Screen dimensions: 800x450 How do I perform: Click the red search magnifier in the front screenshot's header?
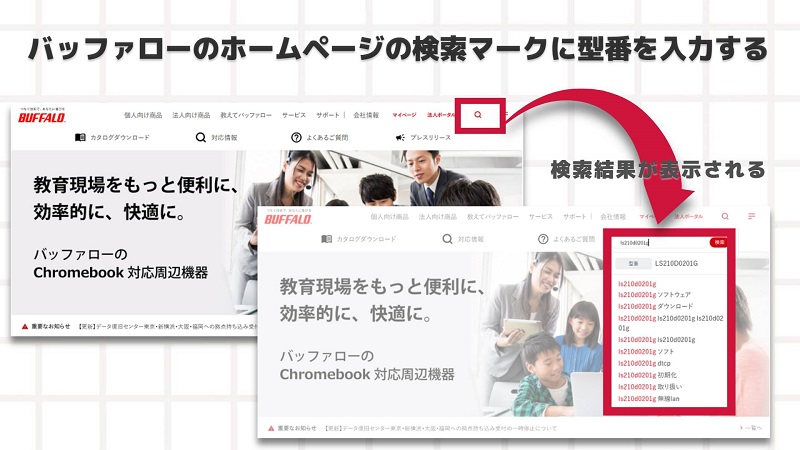725,216
